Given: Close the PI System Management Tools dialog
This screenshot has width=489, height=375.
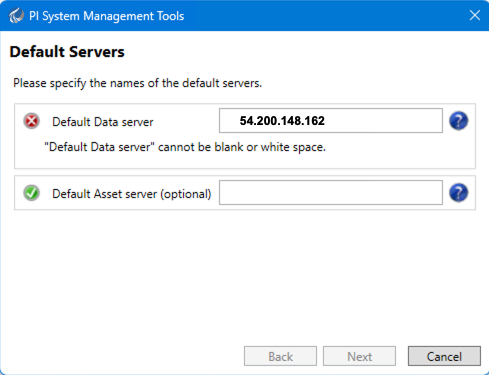Looking at the screenshot, I should tap(475, 15).
